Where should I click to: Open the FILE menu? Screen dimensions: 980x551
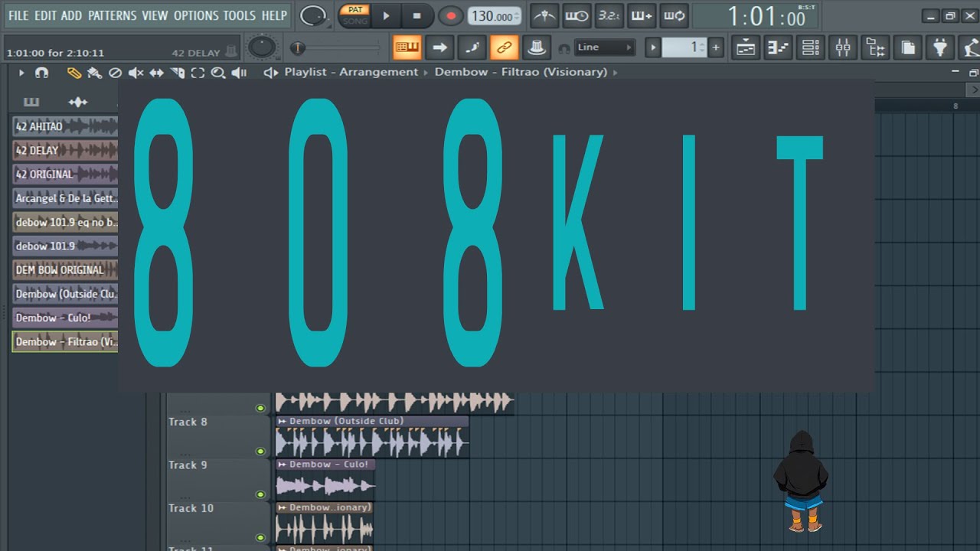click(x=18, y=15)
